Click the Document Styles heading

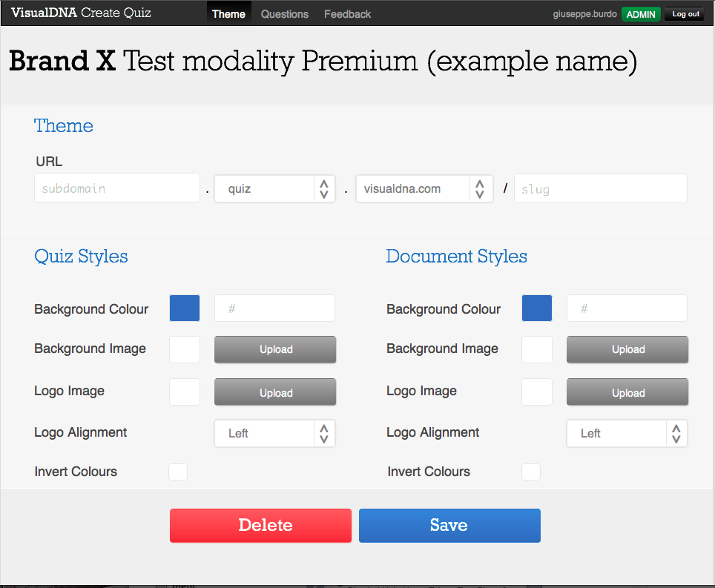[456, 257]
